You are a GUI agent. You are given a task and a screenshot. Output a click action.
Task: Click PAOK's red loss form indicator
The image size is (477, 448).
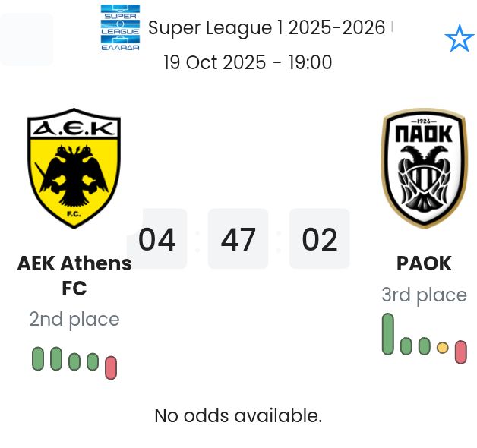click(460, 352)
